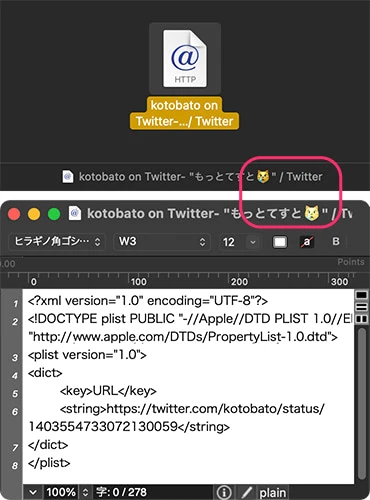Viewport: 370px width, 500px height.
Task: Click the plain text mode button
Action: (273, 493)
